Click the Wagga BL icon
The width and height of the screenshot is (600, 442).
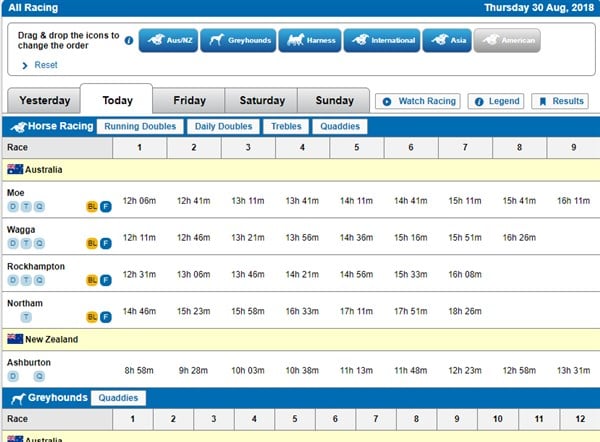tap(92, 243)
